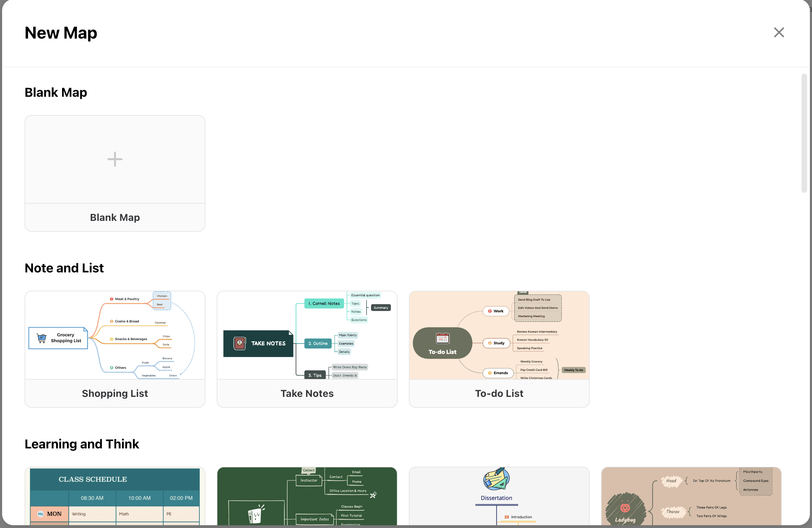The image size is (812, 528).
Task: Click the ladybug icon in Ladybug template
Action: 625,507
